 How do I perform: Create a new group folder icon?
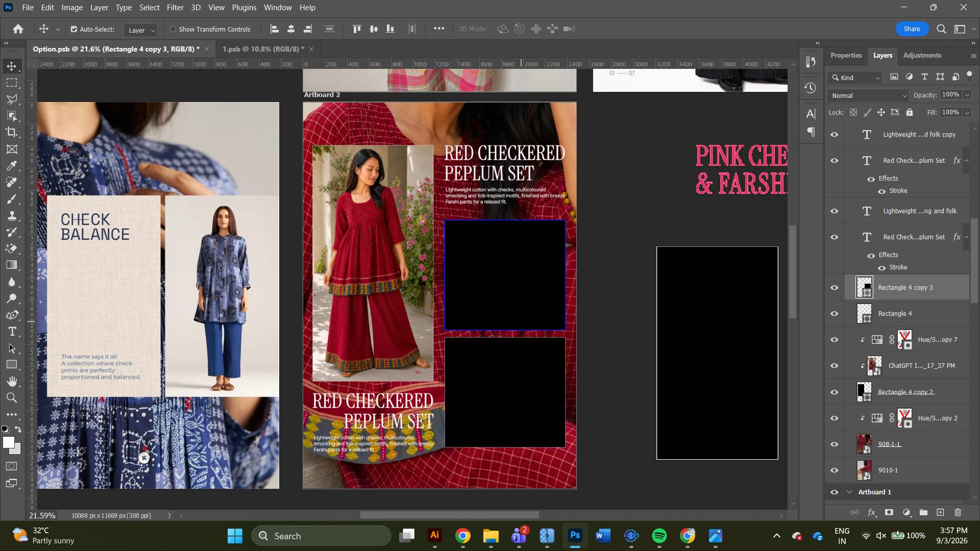pyautogui.click(x=923, y=512)
